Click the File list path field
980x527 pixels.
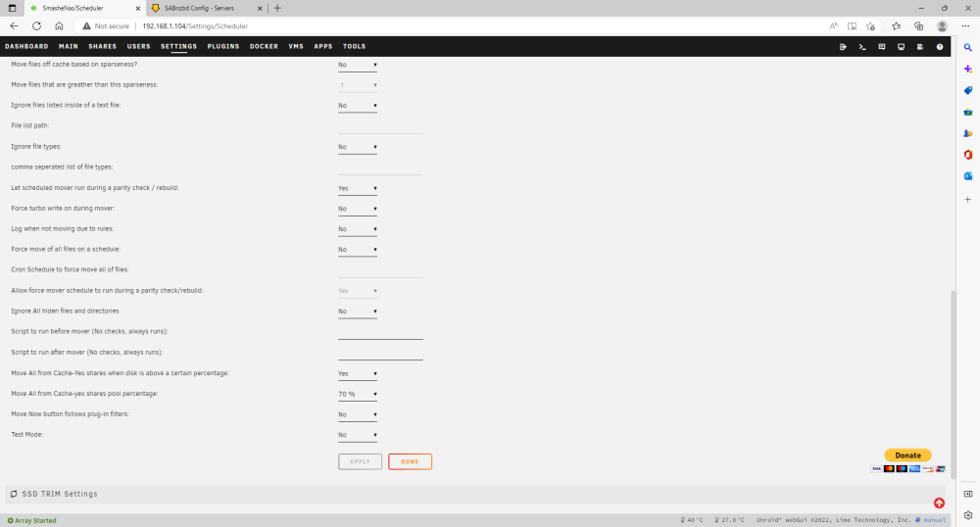coord(380,126)
